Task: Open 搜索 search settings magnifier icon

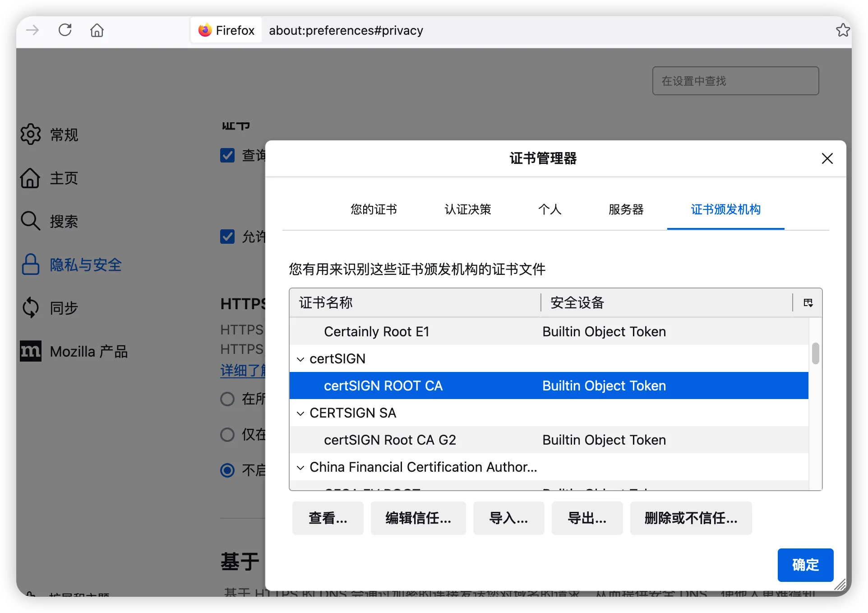Action: coord(31,221)
